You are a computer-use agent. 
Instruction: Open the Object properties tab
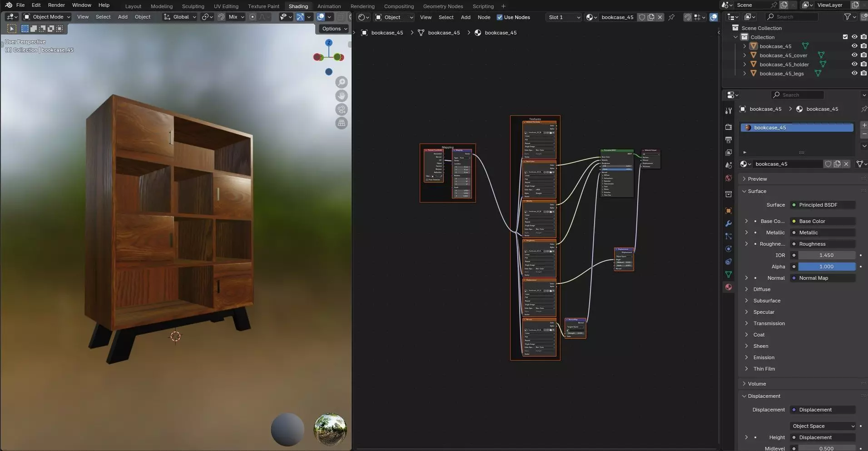click(729, 211)
